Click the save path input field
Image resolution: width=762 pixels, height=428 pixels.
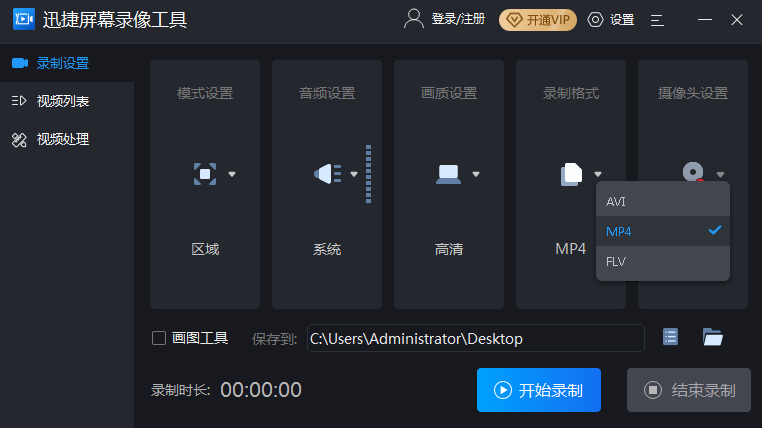476,338
